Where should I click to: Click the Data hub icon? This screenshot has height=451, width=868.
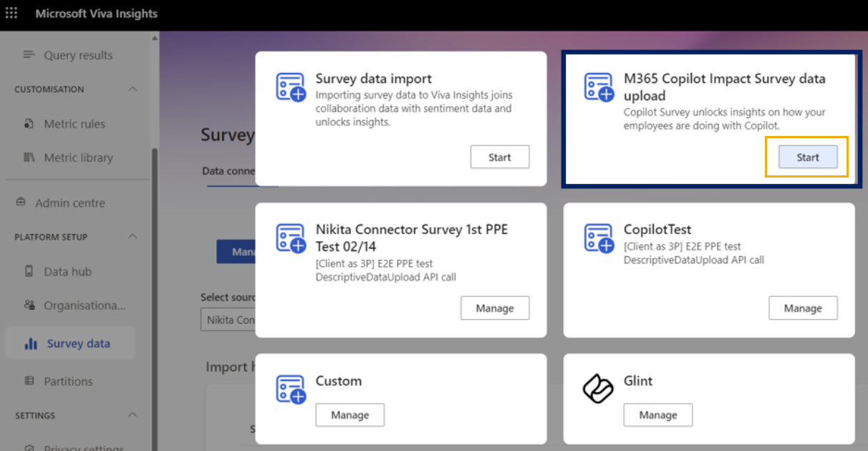(x=29, y=271)
